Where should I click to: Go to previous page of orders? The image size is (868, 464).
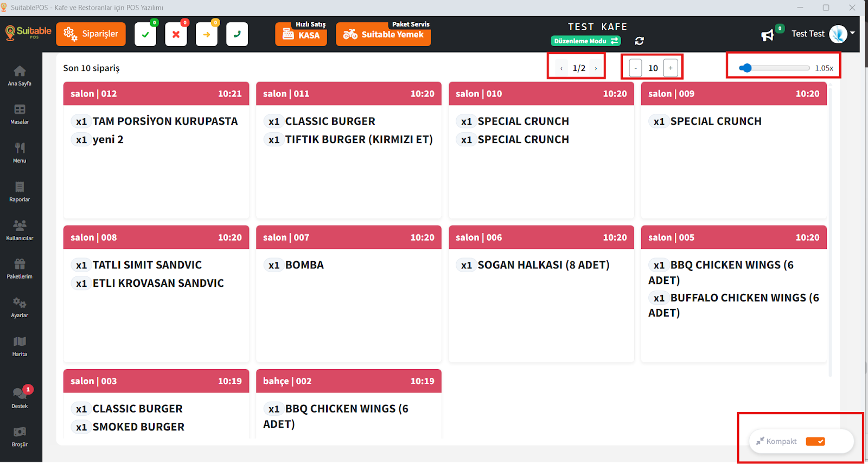tap(561, 68)
